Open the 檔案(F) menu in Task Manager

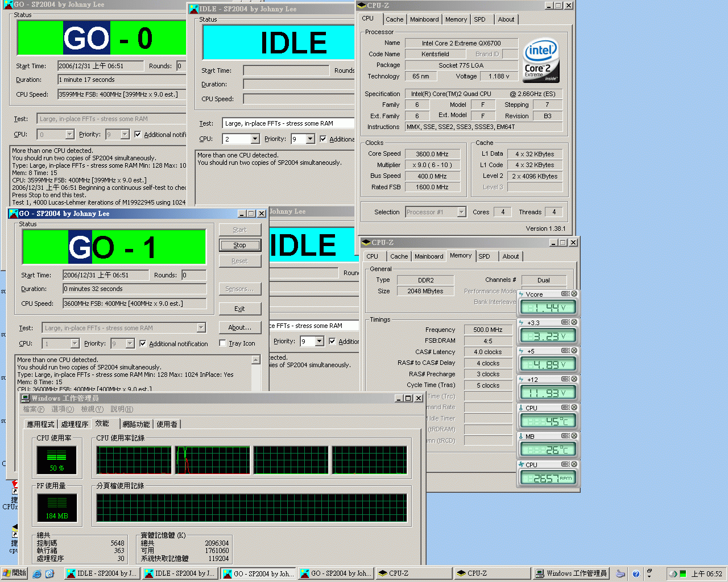(x=34, y=410)
